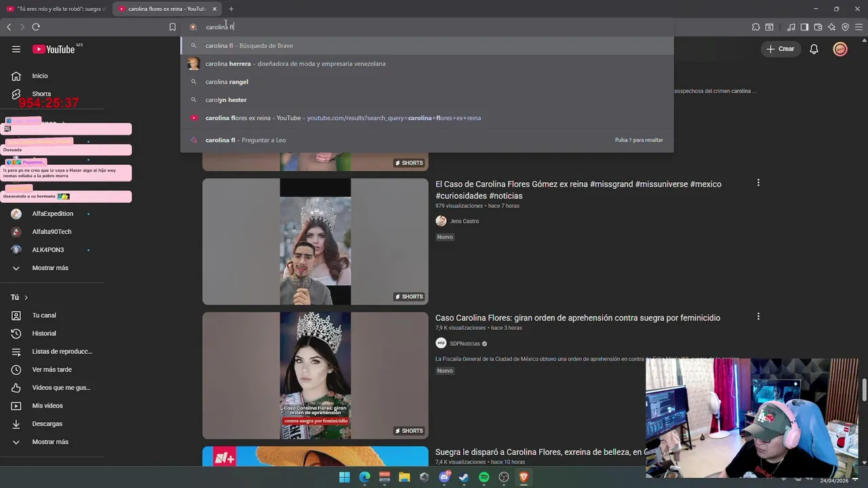868x488 pixels.
Task: Open Descargas in sidebar
Action: pos(47,424)
